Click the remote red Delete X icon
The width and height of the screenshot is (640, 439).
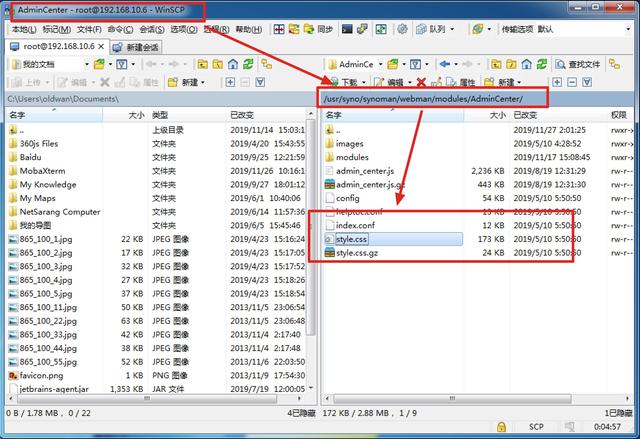(421, 82)
